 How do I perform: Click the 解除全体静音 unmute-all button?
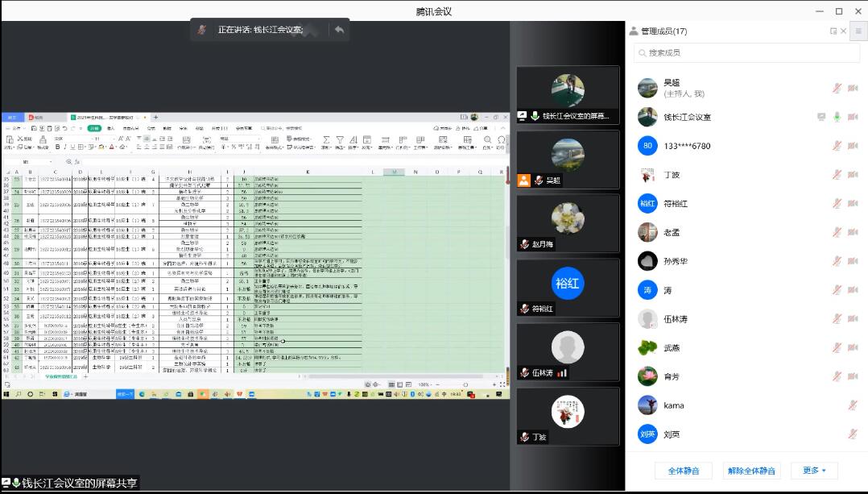pyautogui.click(x=751, y=471)
